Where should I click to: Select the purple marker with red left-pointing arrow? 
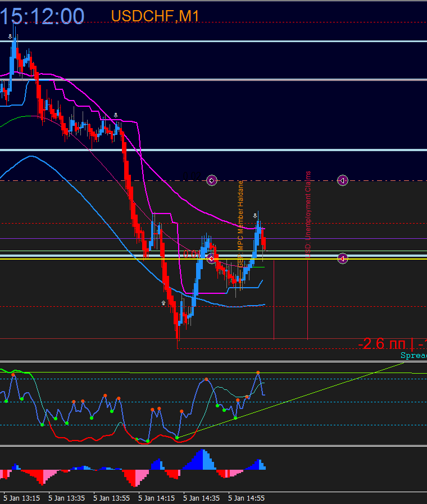(x=343, y=258)
